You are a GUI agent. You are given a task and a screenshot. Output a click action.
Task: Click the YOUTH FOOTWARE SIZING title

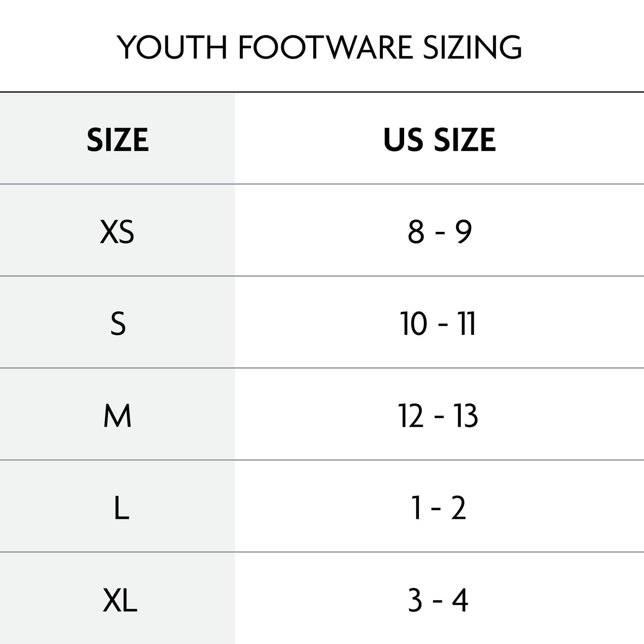[319, 47]
